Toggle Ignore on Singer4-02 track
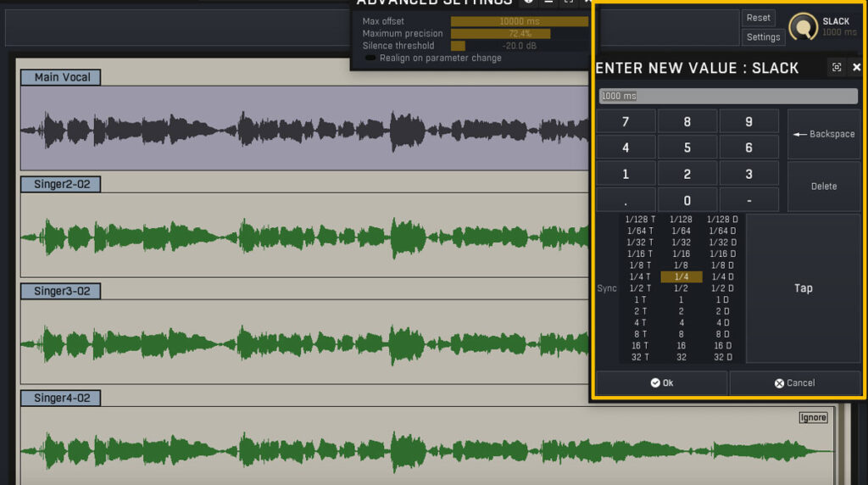Viewport: 868px width, 485px height. (813, 417)
